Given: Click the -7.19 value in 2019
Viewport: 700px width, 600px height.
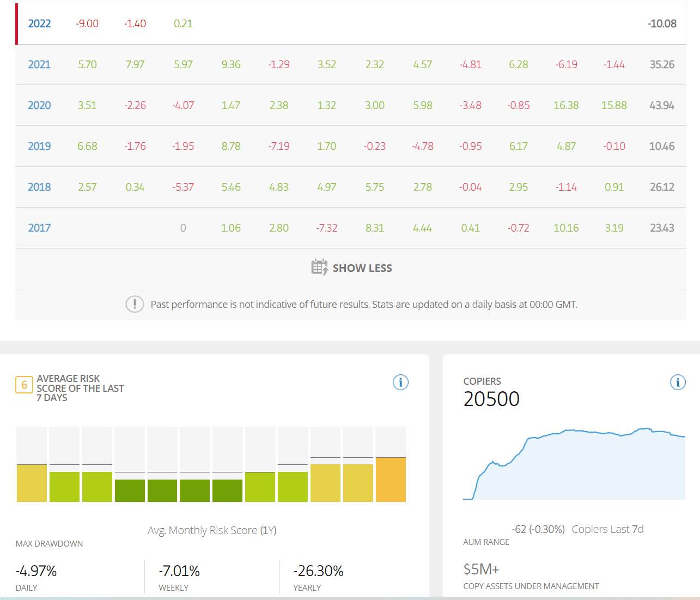Looking at the screenshot, I should (279, 146).
